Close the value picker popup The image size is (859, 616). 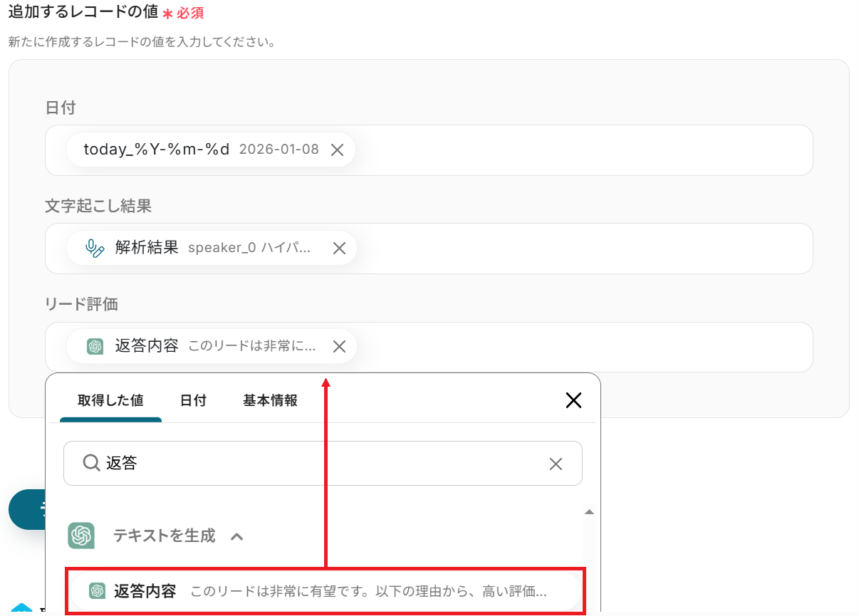(x=573, y=400)
